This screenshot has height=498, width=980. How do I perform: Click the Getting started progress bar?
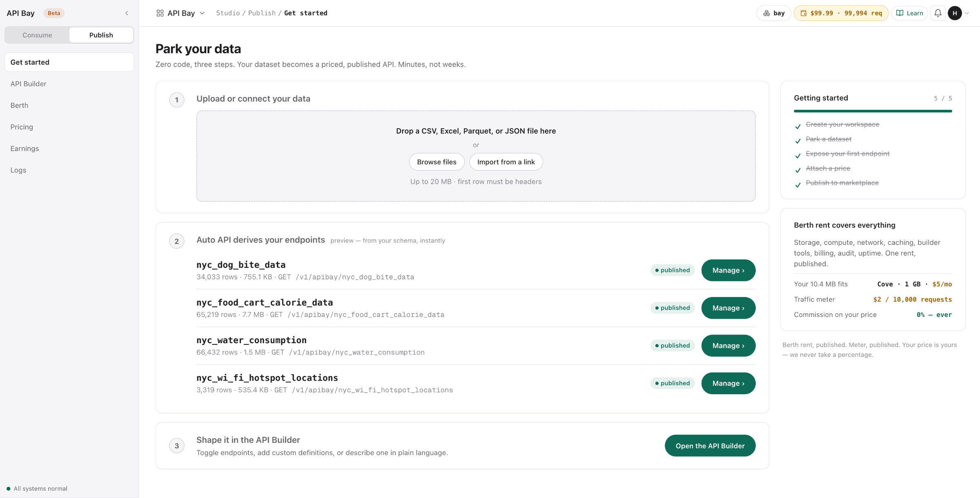point(873,111)
